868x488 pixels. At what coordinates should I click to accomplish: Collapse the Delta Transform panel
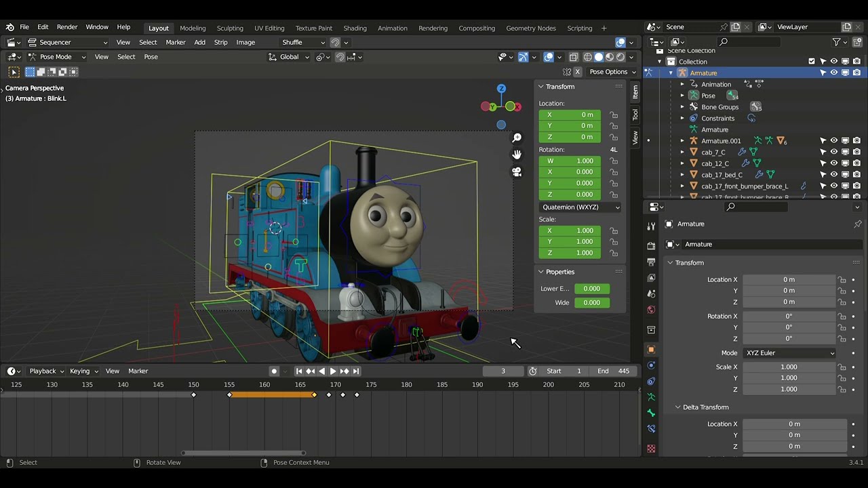point(677,407)
